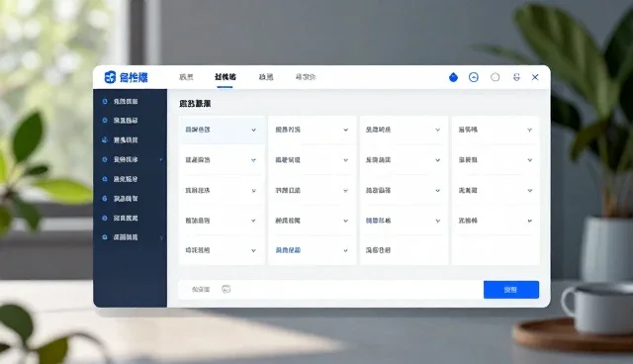Open first-row dropdown in the fourth column
Screen dimensions: 633x364
tap(496, 130)
